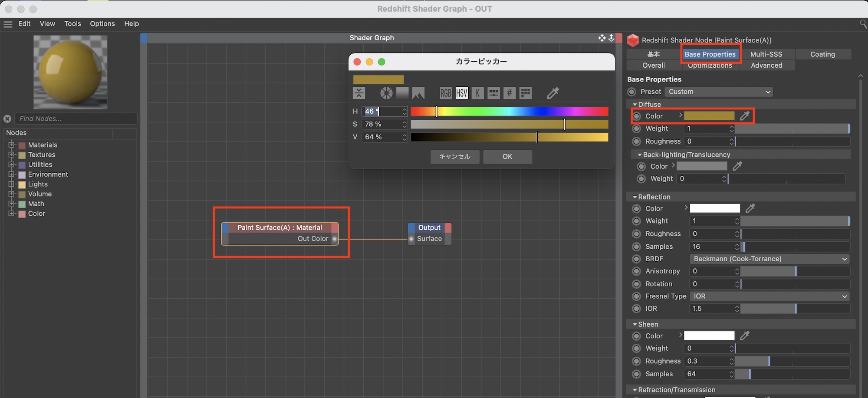The image size is (868, 398).
Task: Click the hue gradient slider bar
Action: (x=509, y=112)
